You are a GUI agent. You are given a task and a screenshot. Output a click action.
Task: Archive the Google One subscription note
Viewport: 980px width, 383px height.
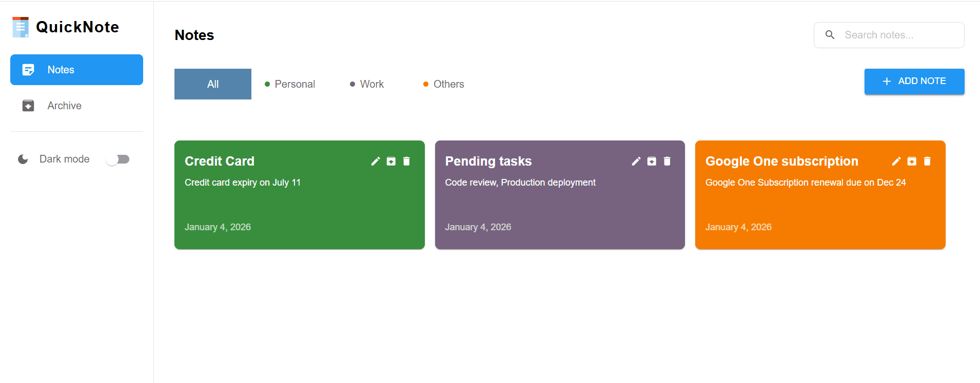coord(912,162)
